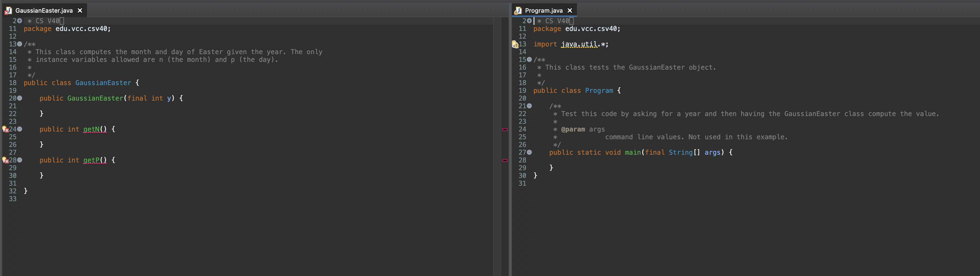Viewport: 980px width, 276px height.
Task: Collapse the Program class Javadoc at line 15
Action: coord(529,59)
